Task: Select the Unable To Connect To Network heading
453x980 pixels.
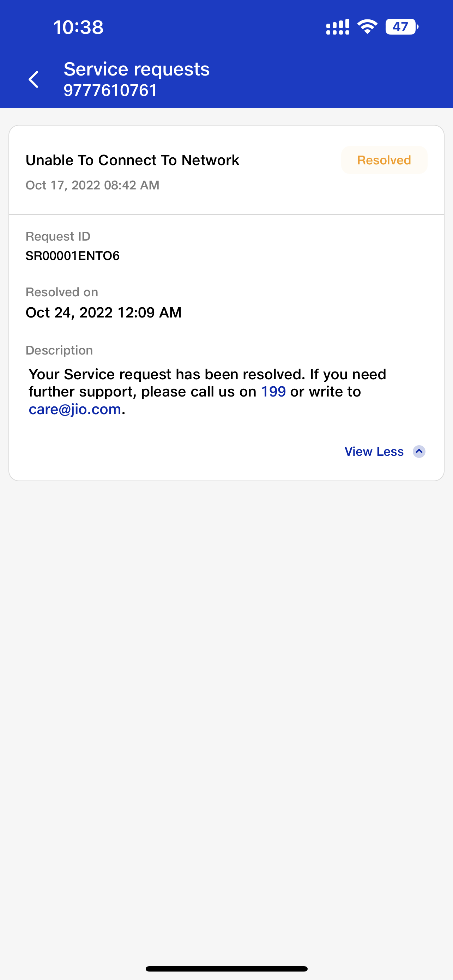Action: 132,160
